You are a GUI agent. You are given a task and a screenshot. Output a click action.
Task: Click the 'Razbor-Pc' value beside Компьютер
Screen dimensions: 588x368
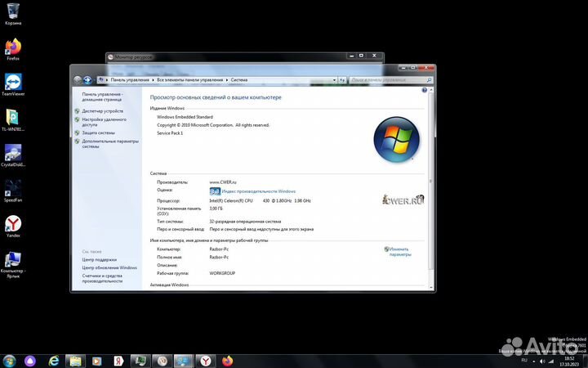point(219,249)
